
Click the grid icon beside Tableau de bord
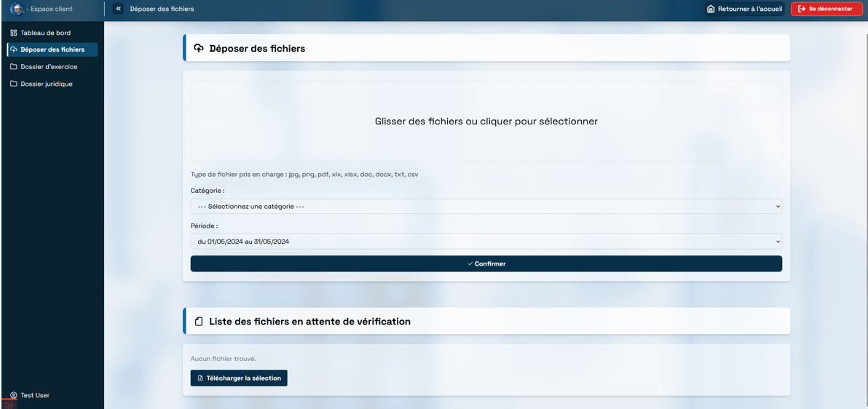(x=14, y=33)
